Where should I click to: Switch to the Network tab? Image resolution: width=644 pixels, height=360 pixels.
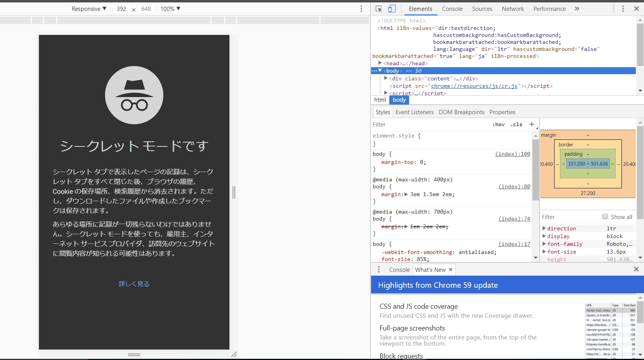(513, 9)
